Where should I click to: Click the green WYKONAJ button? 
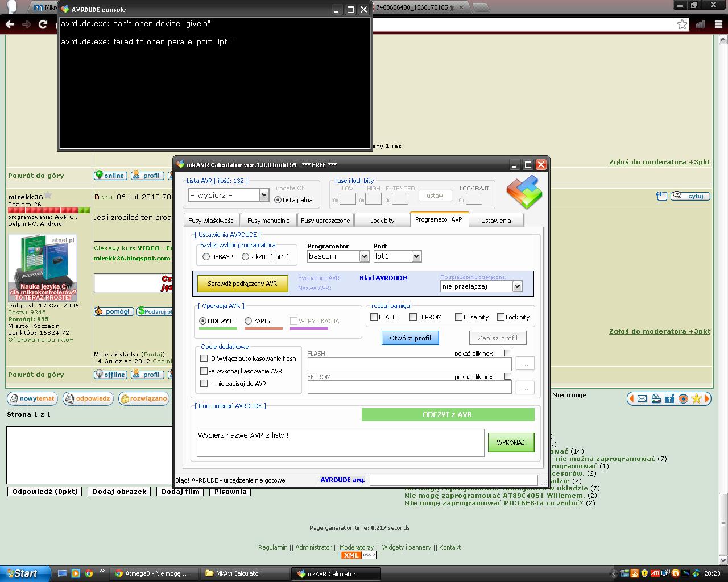click(x=511, y=443)
